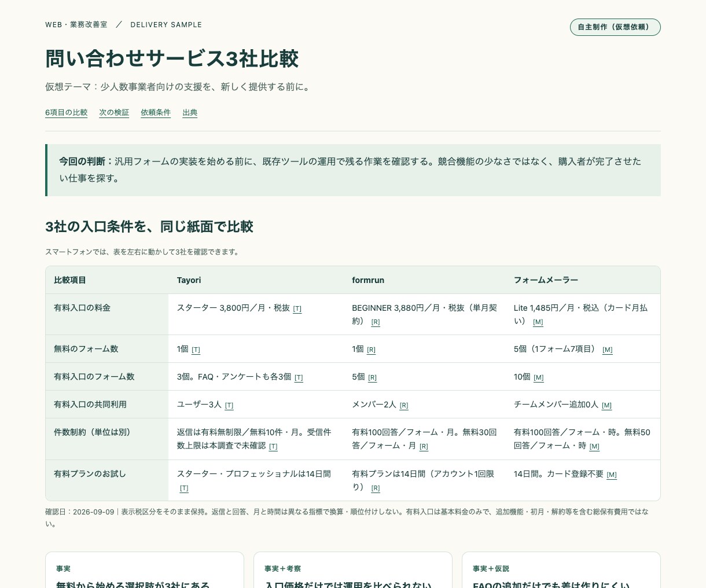
Task: Open [M] citation for Lite 1,485円 price
Action: pyautogui.click(x=538, y=322)
